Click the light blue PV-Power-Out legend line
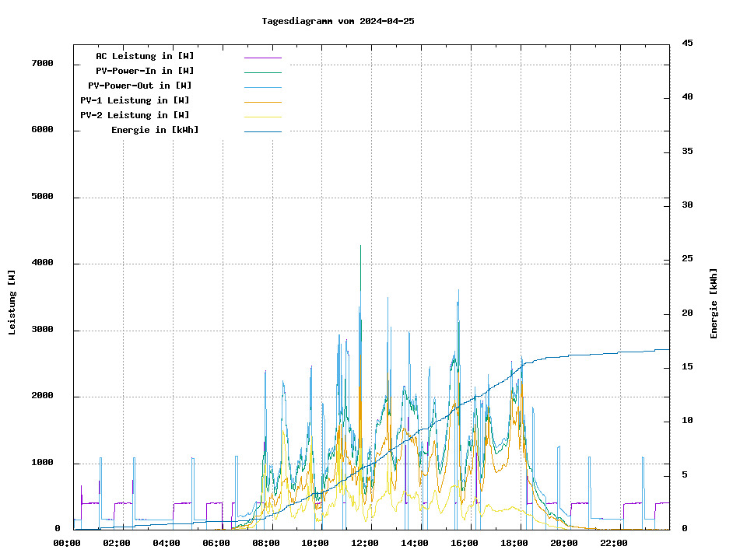This screenshot has height=560, width=747. click(x=262, y=87)
